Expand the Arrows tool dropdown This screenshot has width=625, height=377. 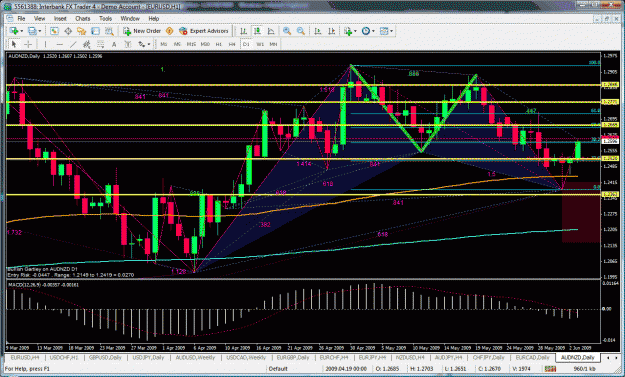(x=149, y=44)
